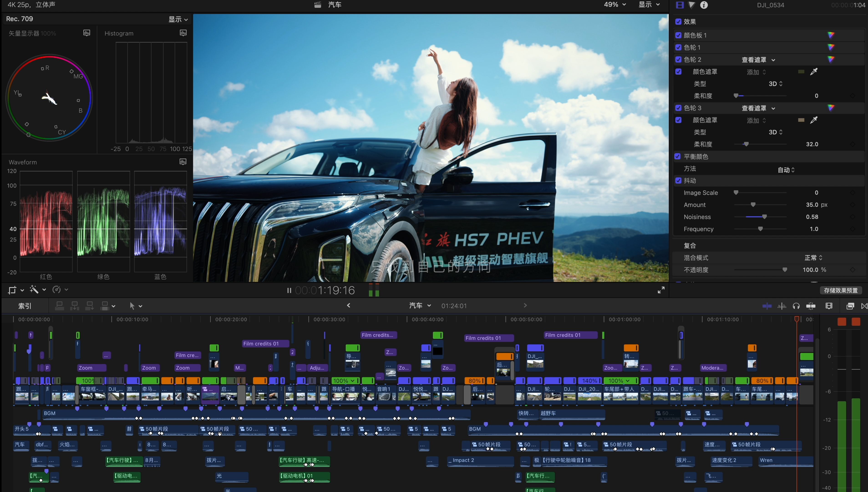Open the transform crop tool menu
Image resolution: width=868 pixels, height=492 pixels.
click(15, 290)
